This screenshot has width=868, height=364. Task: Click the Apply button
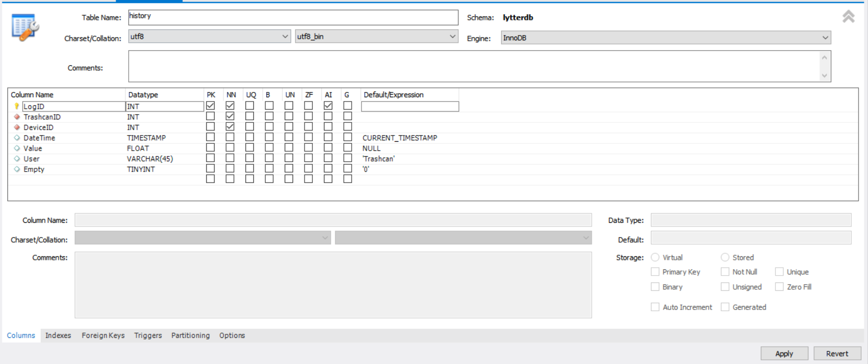click(784, 354)
